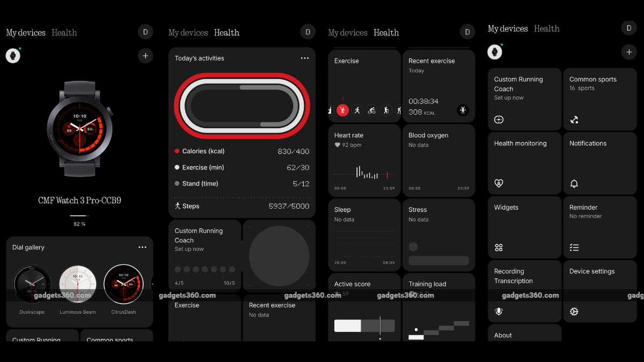Image resolution: width=644 pixels, height=362 pixels.
Task: Click the Dial gallery heading
Action: [28, 247]
